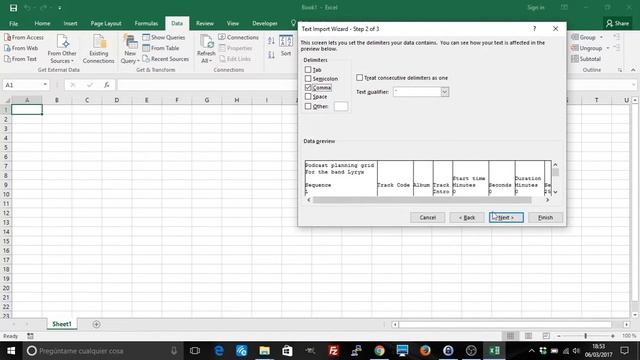
Task: Switch to Page Layout view icon
Action: 528,336
